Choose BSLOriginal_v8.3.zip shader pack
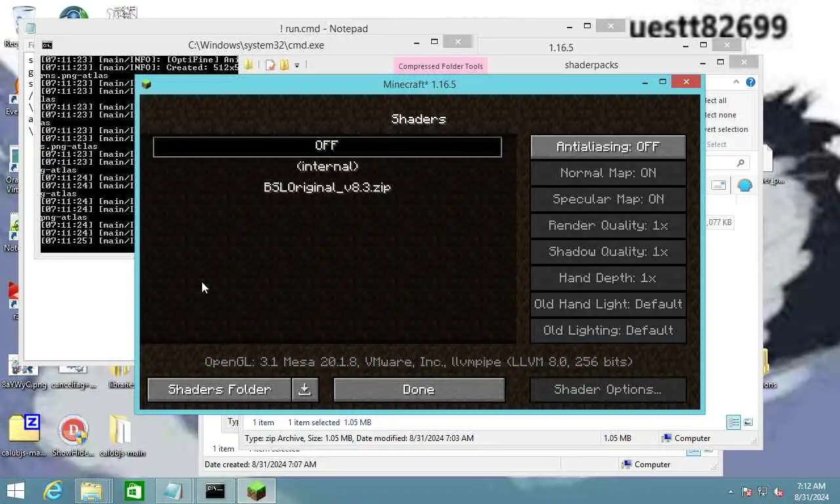The width and height of the screenshot is (840, 504). pos(327,188)
